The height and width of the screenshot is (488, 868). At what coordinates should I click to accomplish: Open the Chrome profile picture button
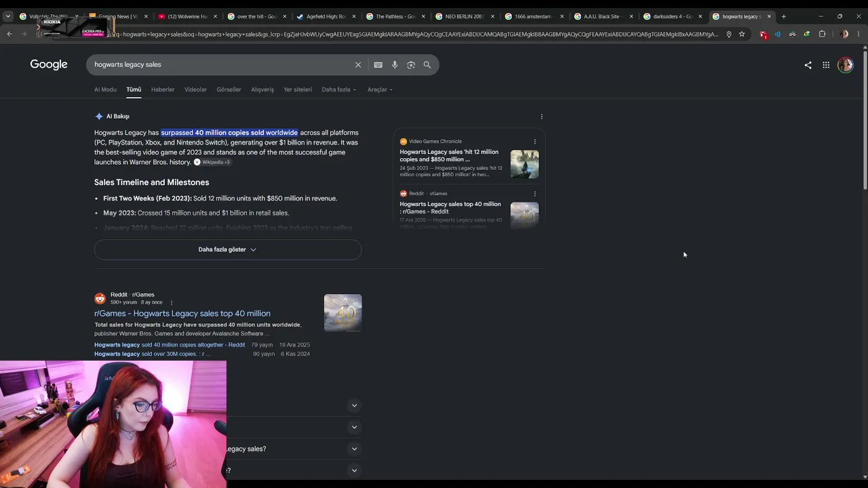(844, 34)
